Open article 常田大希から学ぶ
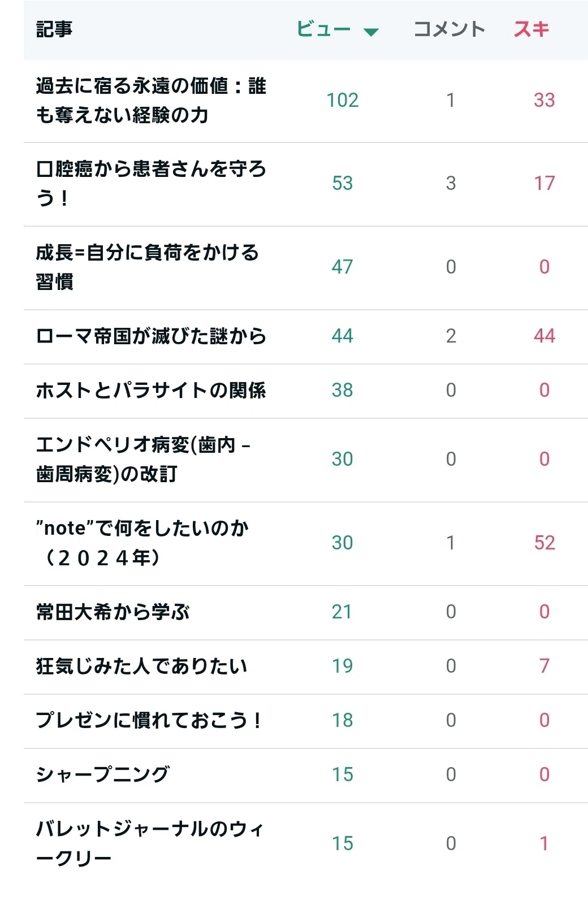 113,612
